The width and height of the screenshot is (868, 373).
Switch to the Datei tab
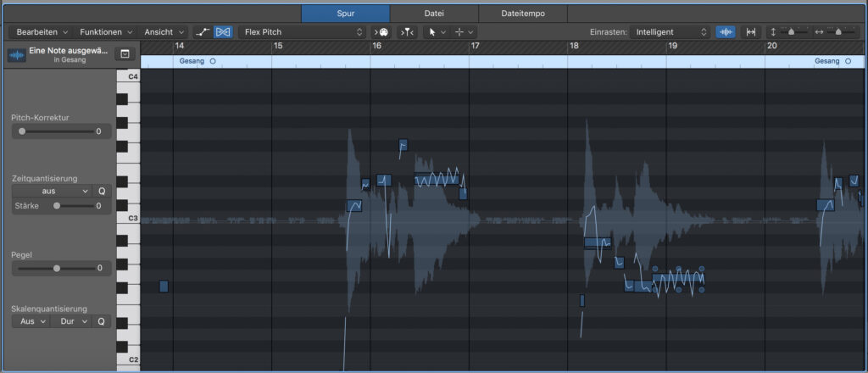pos(434,14)
